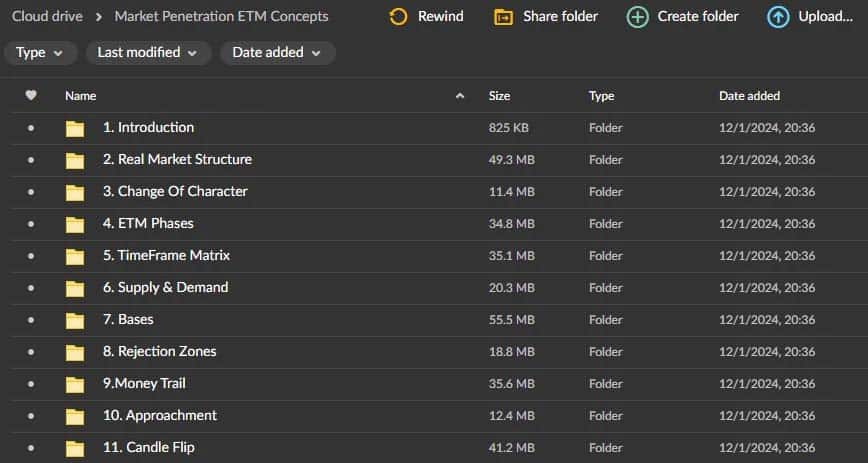Sort by Date added column header

[x=749, y=96]
